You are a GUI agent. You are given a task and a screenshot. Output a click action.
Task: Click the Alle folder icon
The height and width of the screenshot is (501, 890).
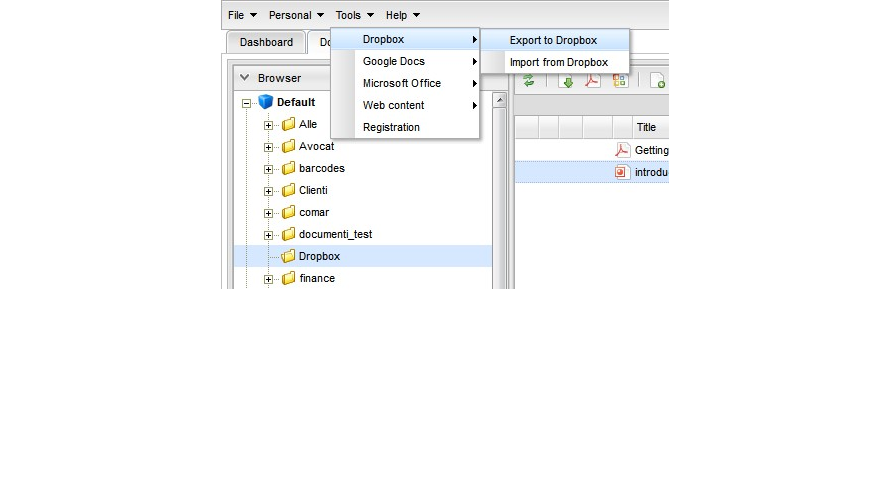coord(288,124)
